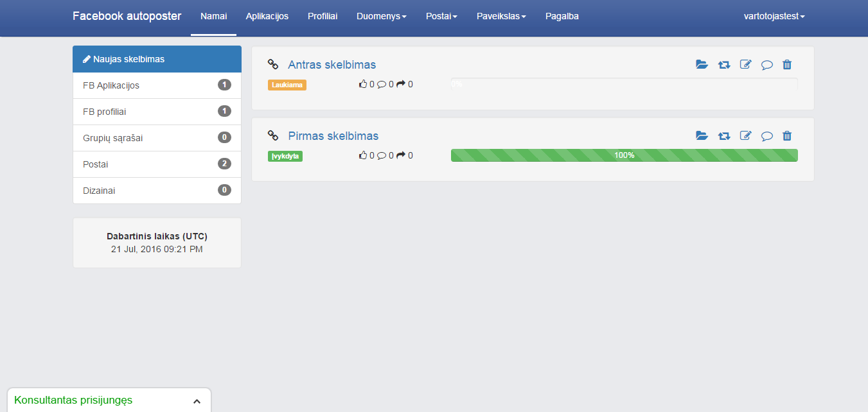Open the Pagalba help page
868x412 pixels.
pos(562,17)
